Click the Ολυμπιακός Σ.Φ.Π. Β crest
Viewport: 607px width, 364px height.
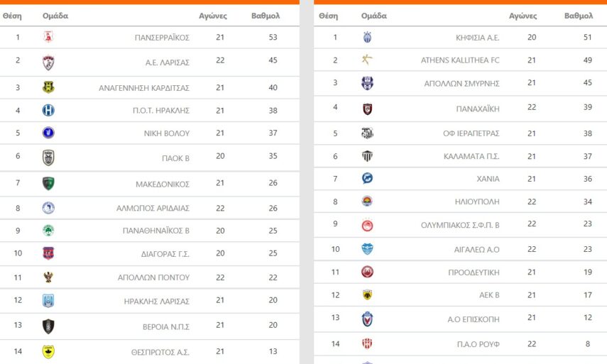(x=367, y=225)
